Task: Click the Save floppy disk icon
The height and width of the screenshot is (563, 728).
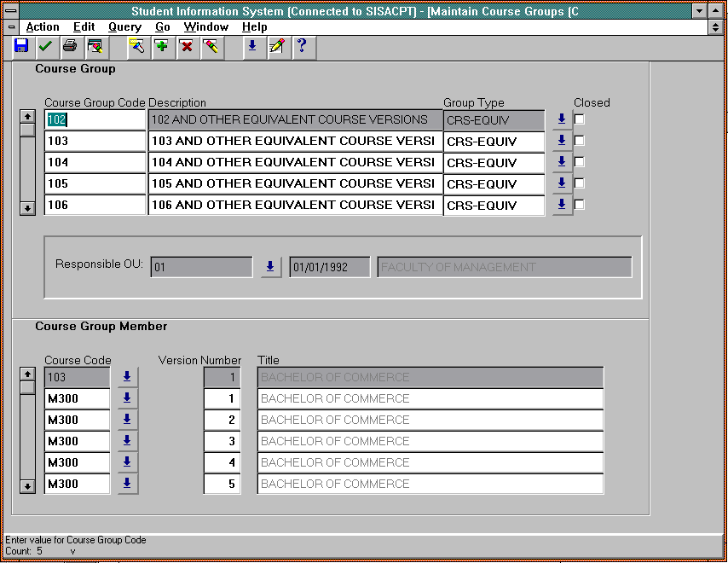Action: pyautogui.click(x=21, y=46)
